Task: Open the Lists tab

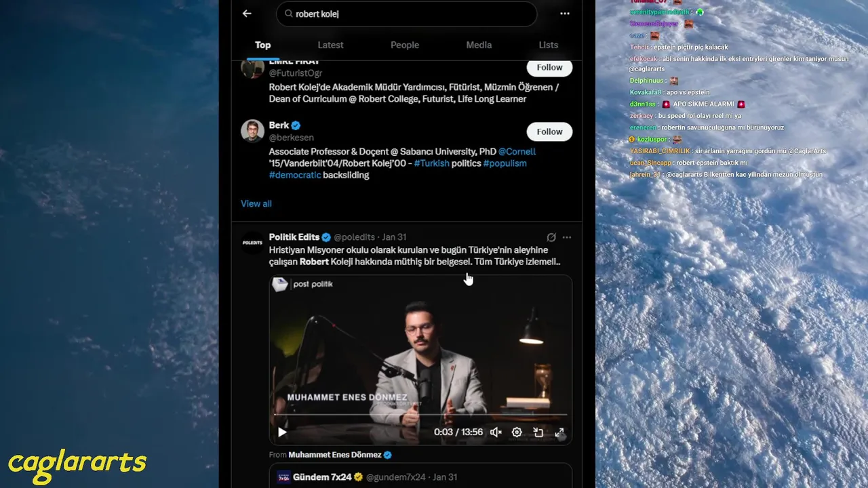Action: tap(549, 45)
